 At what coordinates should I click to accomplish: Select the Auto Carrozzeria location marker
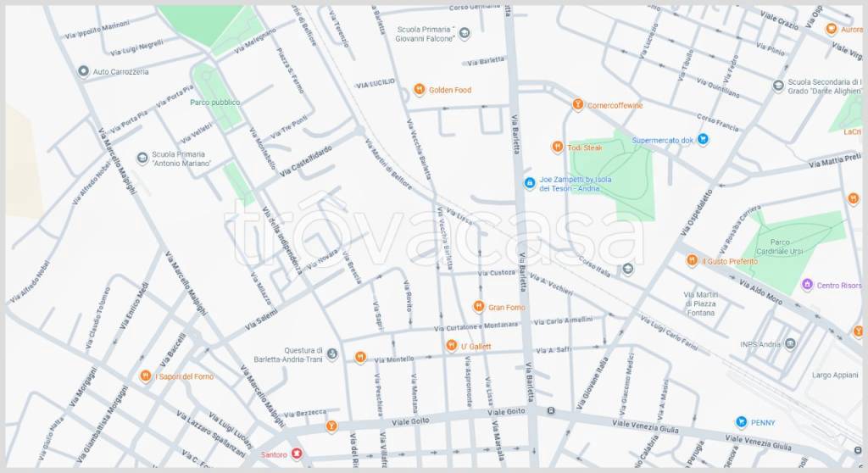pyautogui.click(x=83, y=71)
